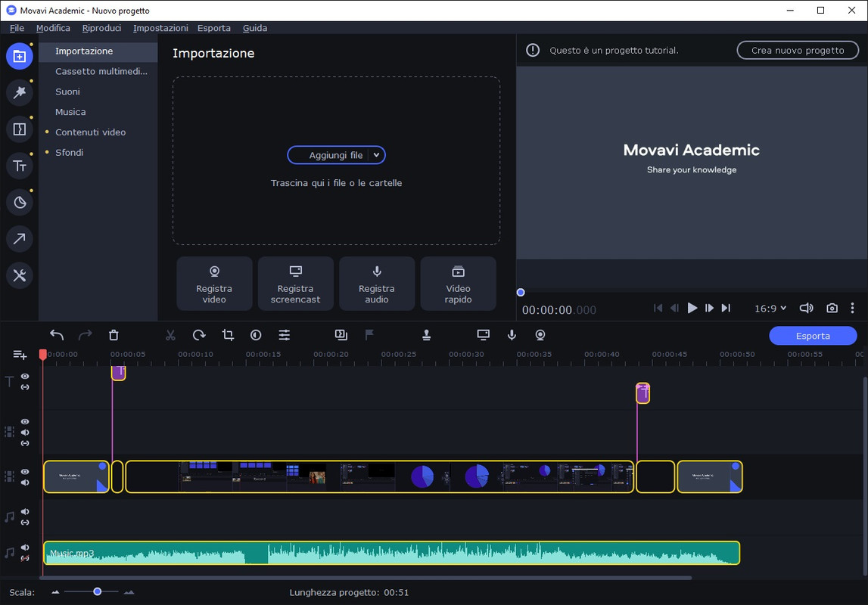Viewport: 868px width, 605px height.
Task: Click Registra audio button
Action: (x=377, y=284)
